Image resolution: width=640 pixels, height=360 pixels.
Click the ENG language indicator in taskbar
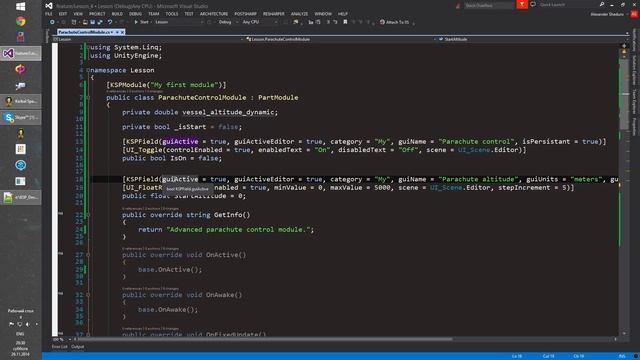pyautogui.click(x=20, y=334)
